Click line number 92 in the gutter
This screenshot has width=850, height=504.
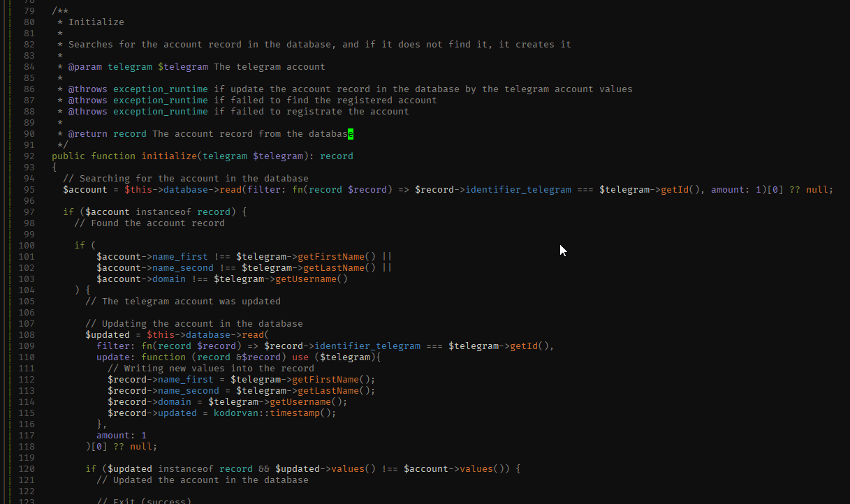tap(29, 156)
